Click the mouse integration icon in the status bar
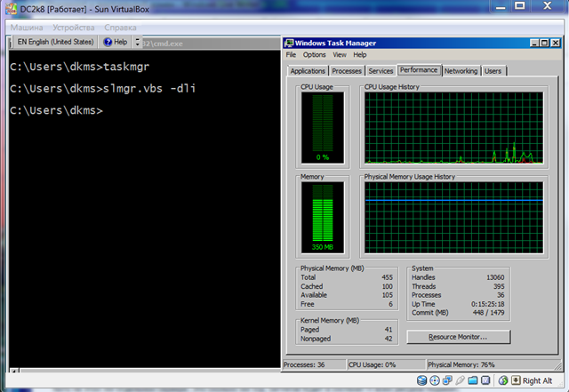 pyautogui.click(x=503, y=380)
